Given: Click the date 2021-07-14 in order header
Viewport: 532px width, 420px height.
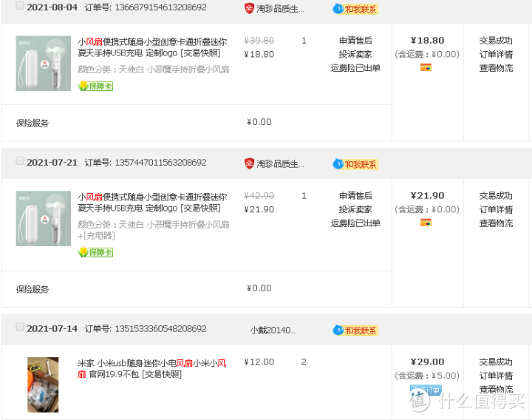Looking at the screenshot, I should (x=52, y=328).
